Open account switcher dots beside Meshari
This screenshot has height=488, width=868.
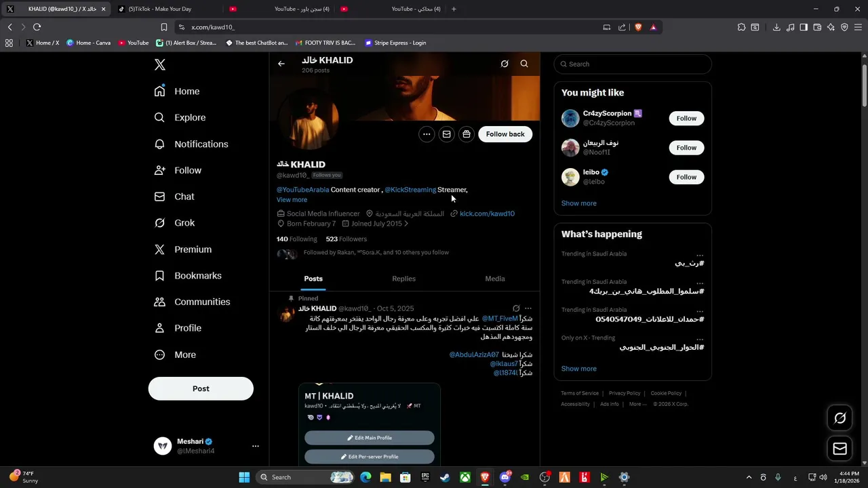click(256, 446)
